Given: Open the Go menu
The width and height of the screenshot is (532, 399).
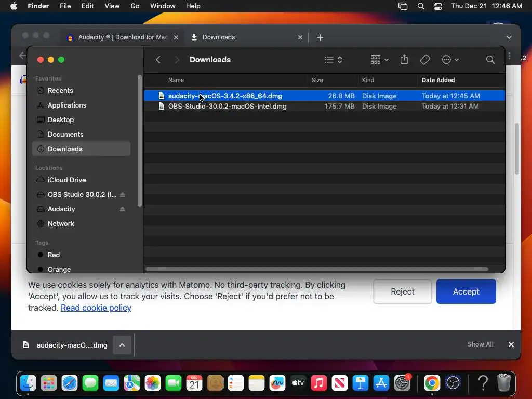Looking at the screenshot, I should 135,6.
